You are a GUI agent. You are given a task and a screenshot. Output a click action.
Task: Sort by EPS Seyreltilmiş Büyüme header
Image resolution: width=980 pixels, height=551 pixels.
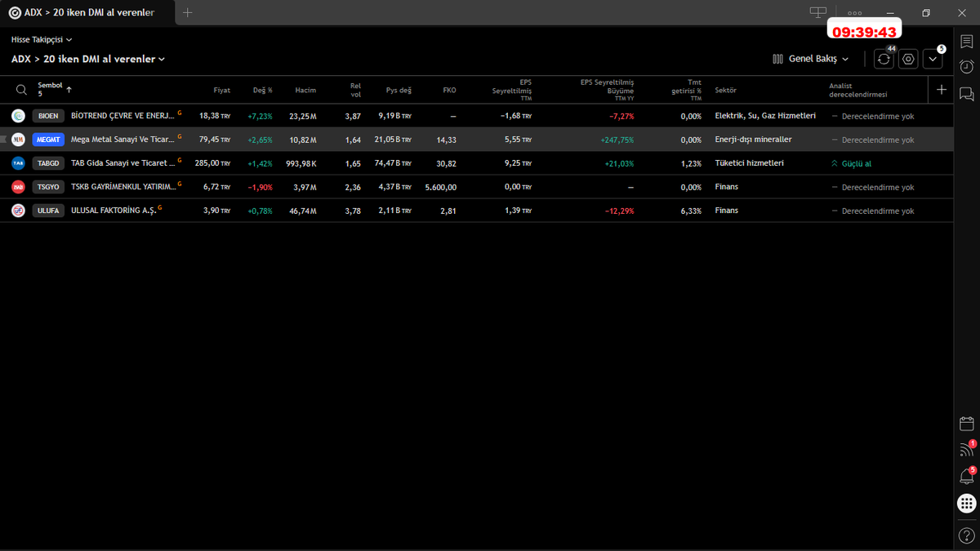(x=607, y=90)
